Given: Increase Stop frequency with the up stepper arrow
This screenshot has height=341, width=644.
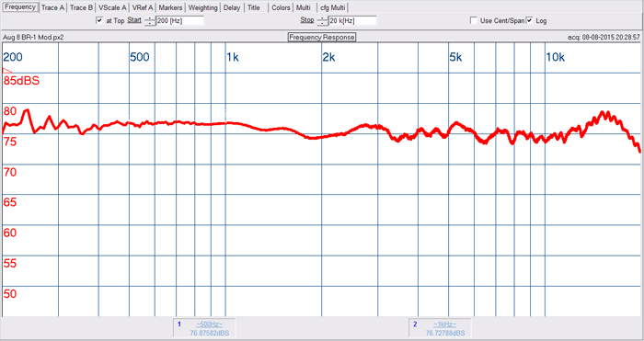Looking at the screenshot, I should click(x=323, y=18).
